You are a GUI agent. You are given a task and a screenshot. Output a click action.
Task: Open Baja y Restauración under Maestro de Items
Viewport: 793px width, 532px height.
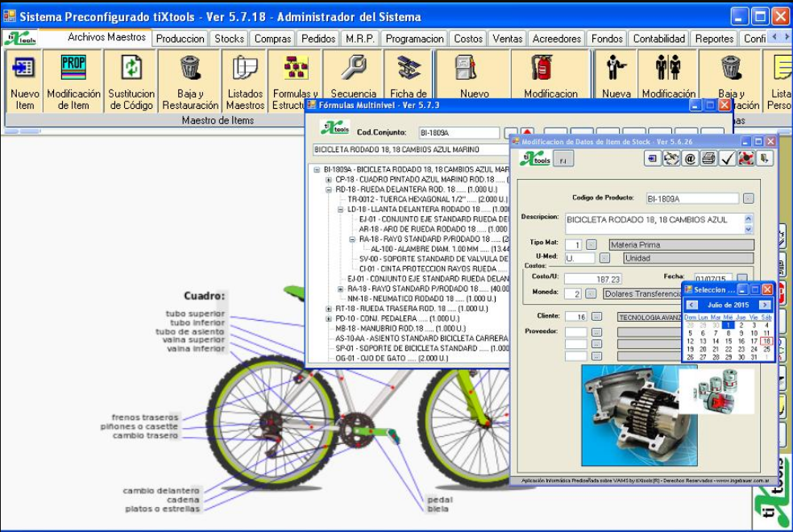190,81
